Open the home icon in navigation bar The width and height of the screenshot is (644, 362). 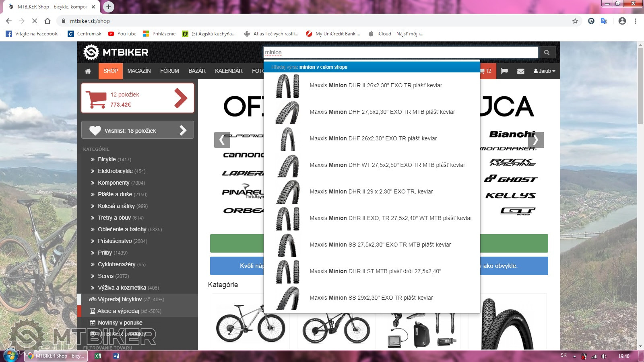tap(88, 71)
